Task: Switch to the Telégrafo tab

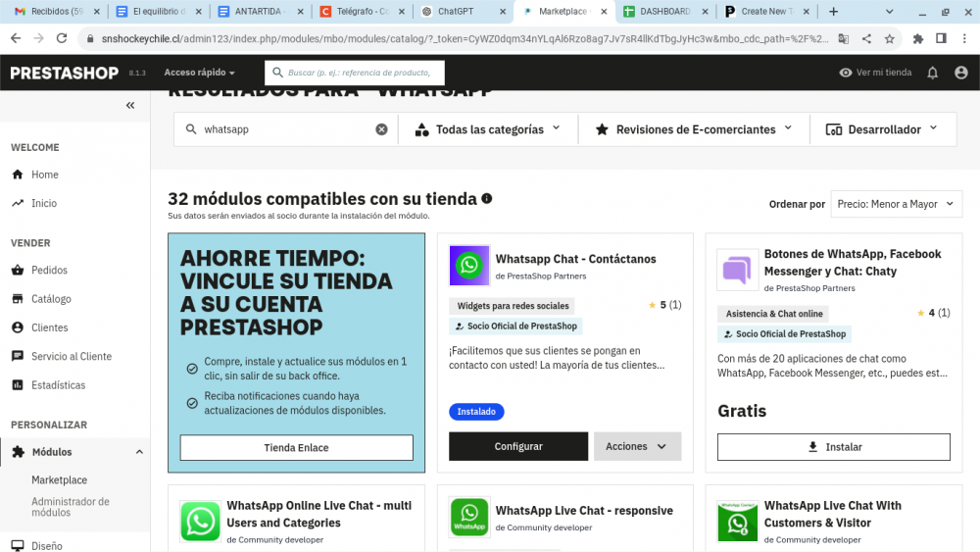Action: [x=362, y=11]
